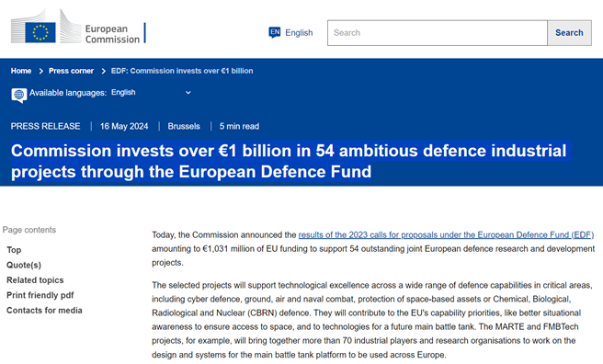This screenshot has width=603, height=364.
Task: Click the 16 May 2024 date
Action: pyautogui.click(x=124, y=126)
